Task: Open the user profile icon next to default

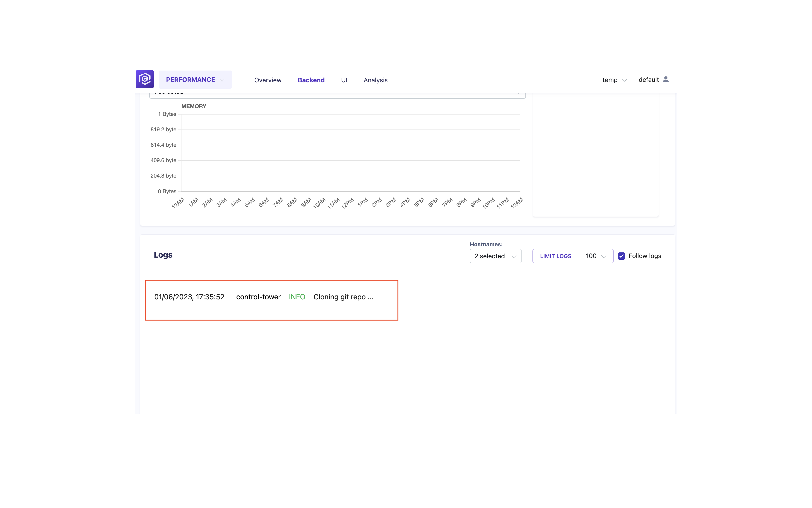Action: point(666,79)
